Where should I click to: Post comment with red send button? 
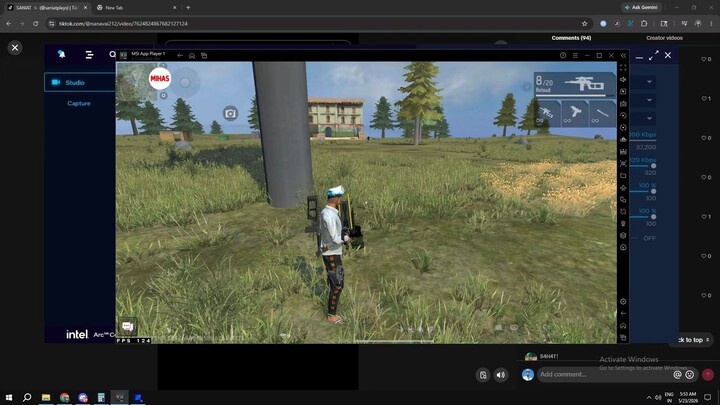(x=708, y=375)
